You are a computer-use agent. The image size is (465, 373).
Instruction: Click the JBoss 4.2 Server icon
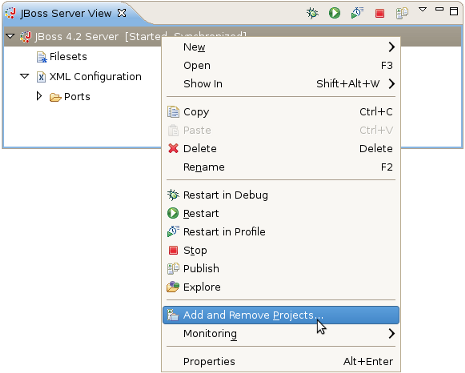click(25, 36)
